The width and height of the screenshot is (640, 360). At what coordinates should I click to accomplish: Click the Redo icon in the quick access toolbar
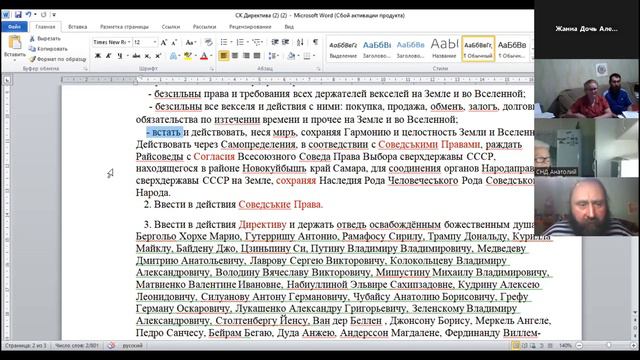pos(43,15)
